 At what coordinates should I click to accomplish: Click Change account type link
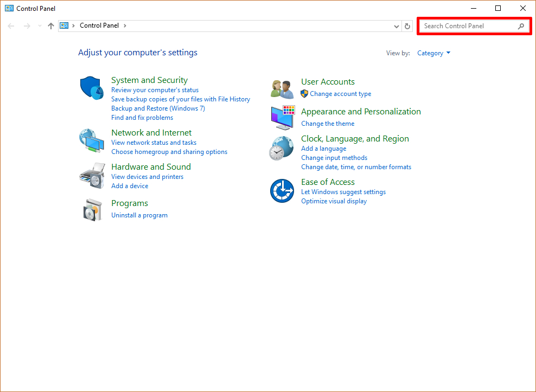tap(340, 94)
